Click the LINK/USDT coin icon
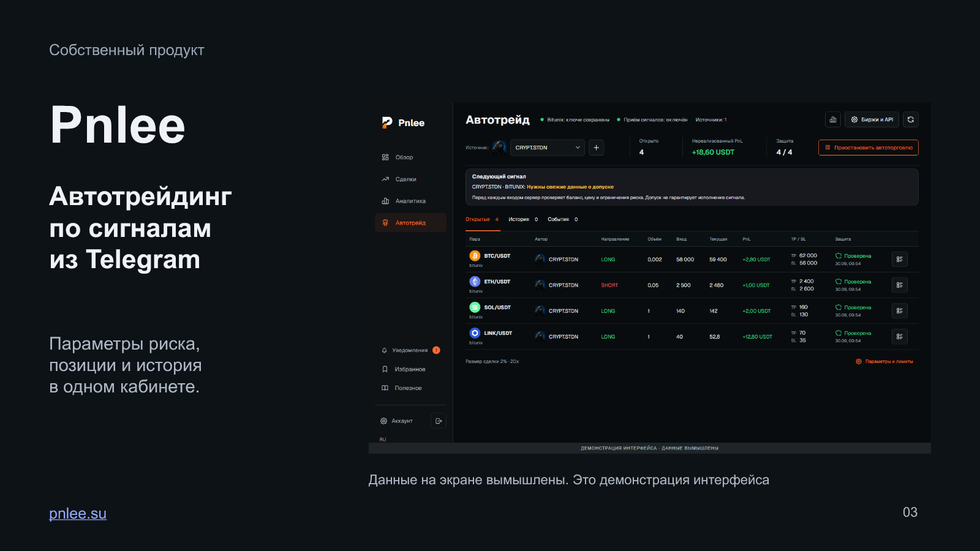This screenshot has height=551, width=980. point(475,333)
